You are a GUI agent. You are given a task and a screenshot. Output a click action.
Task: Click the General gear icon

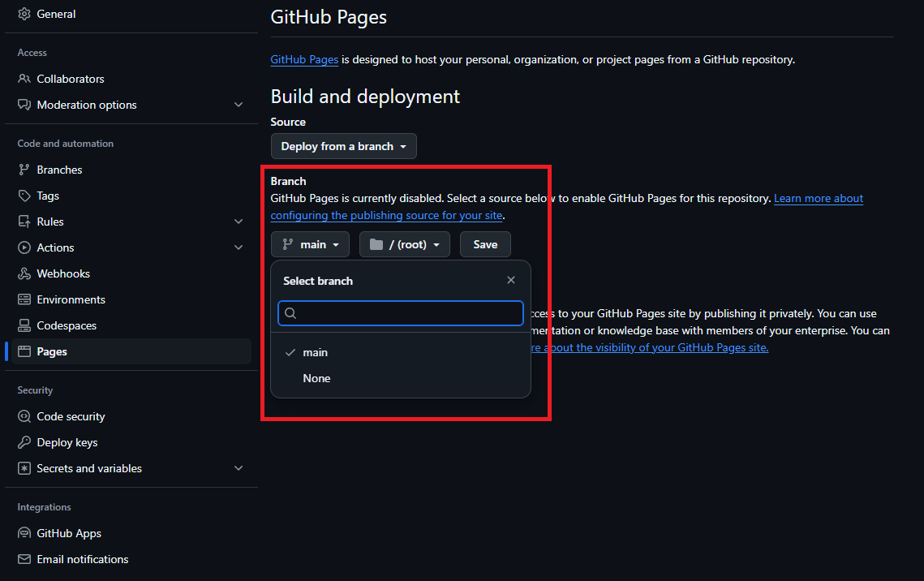pos(24,14)
